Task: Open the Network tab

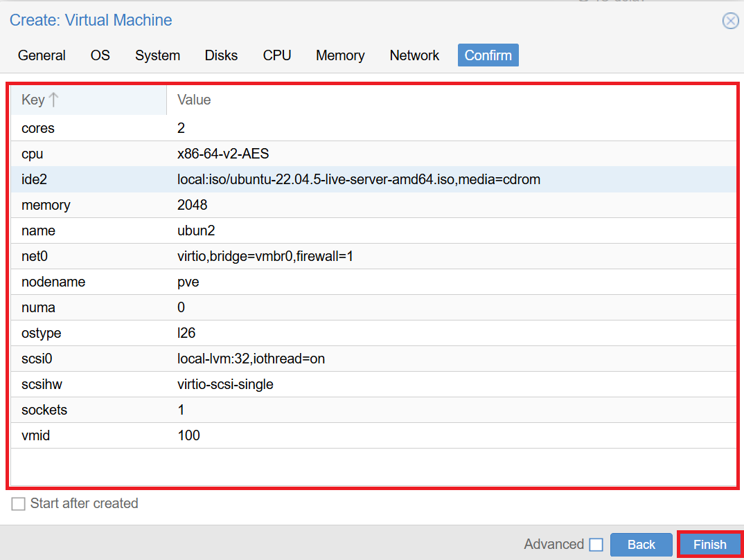Action: click(x=414, y=55)
